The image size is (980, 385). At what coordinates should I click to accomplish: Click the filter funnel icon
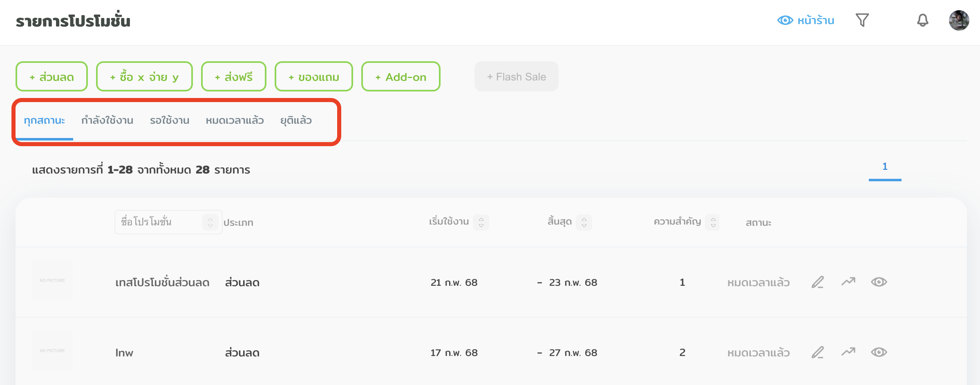[x=862, y=20]
